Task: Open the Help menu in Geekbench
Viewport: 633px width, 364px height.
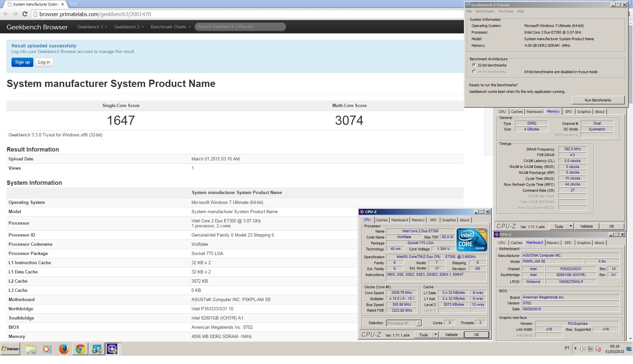Action: pos(520,11)
